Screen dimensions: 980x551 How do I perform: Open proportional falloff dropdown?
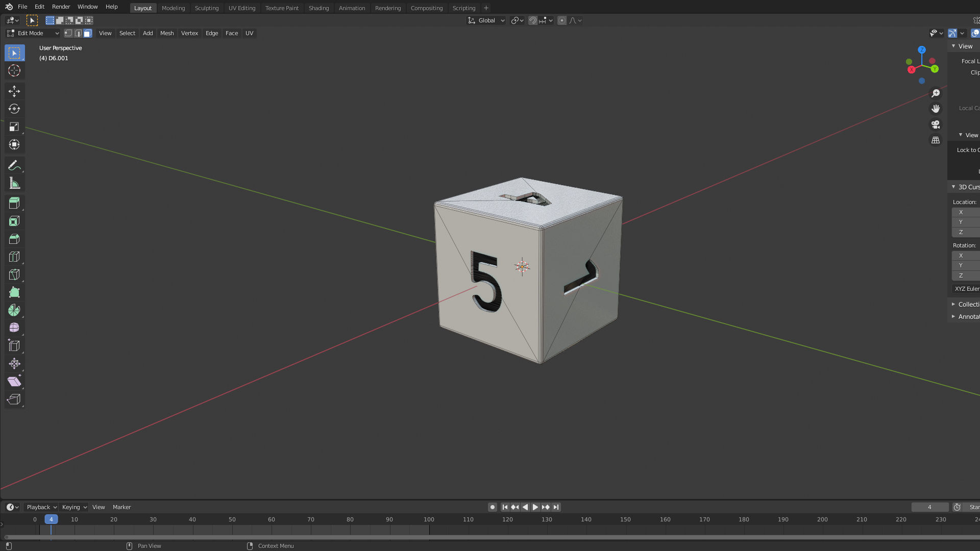(575, 20)
